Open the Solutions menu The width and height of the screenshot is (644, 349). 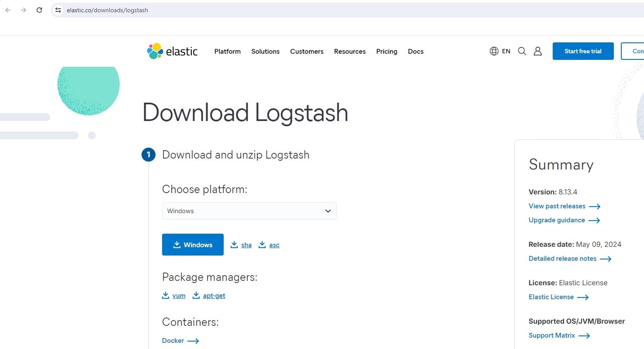coord(265,51)
